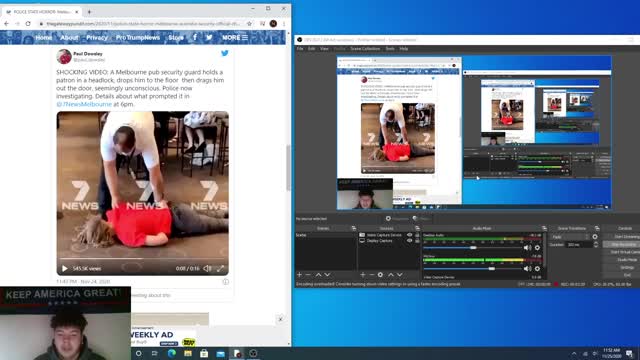Toggle visibility of Video Capture Device
Image resolution: width=640 pixels, height=360 pixels.
[409, 235]
